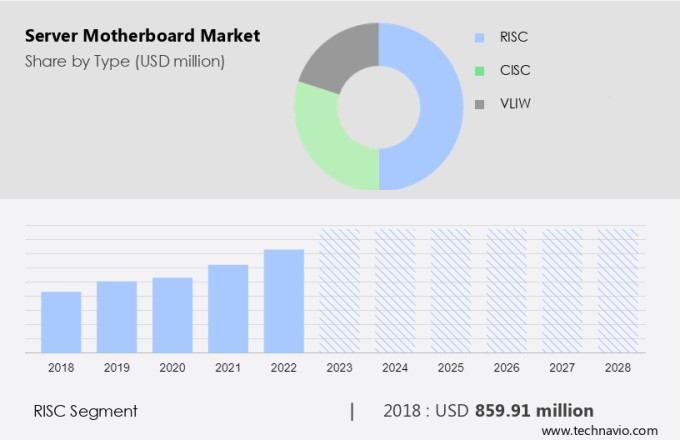This screenshot has width=680, height=440.
Task: Click the blue RISC legend swatch
Action: point(479,38)
